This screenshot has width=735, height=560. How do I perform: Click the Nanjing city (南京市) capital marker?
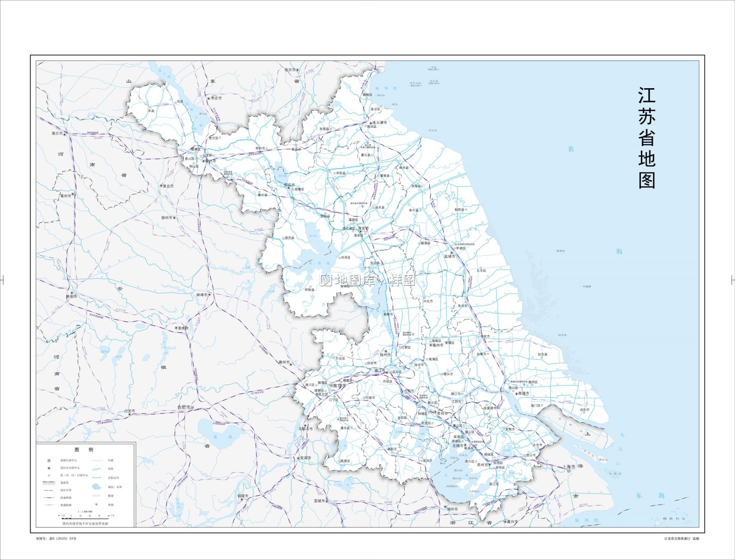coord(331,386)
